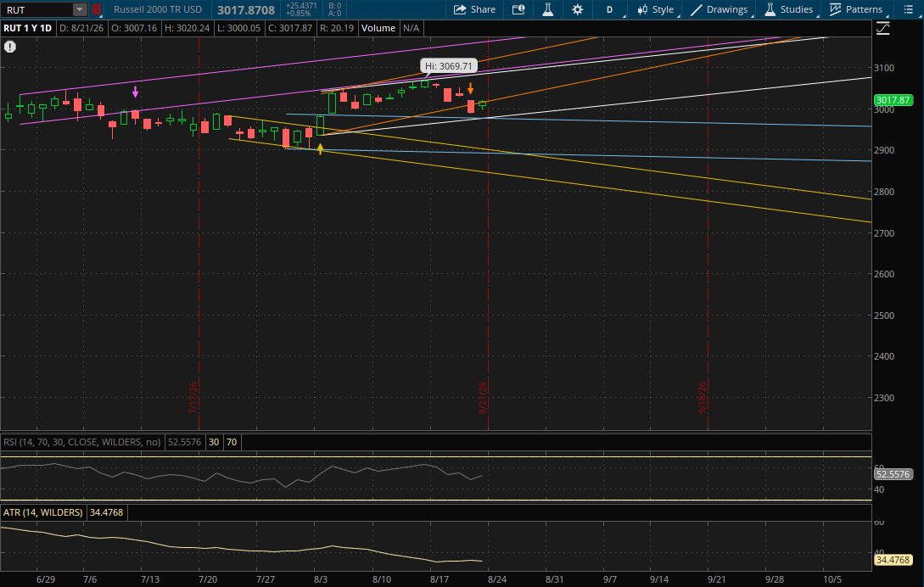Screen dimensions: 924x587
Task: Click the 9/18/26 expiration date marker
Action: click(x=702, y=398)
